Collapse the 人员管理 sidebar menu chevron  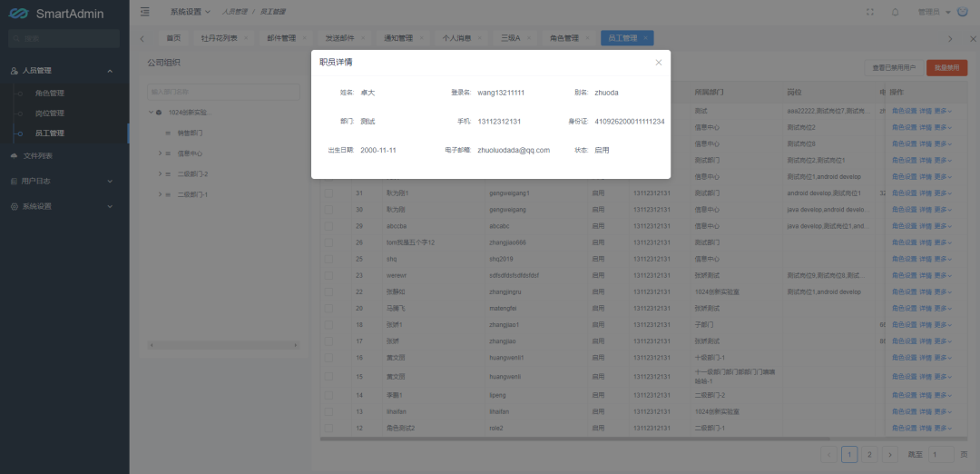[x=110, y=72]
